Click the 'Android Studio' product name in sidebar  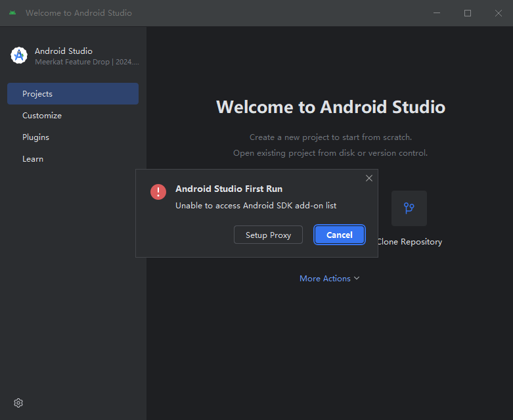(x=64, y=51)
